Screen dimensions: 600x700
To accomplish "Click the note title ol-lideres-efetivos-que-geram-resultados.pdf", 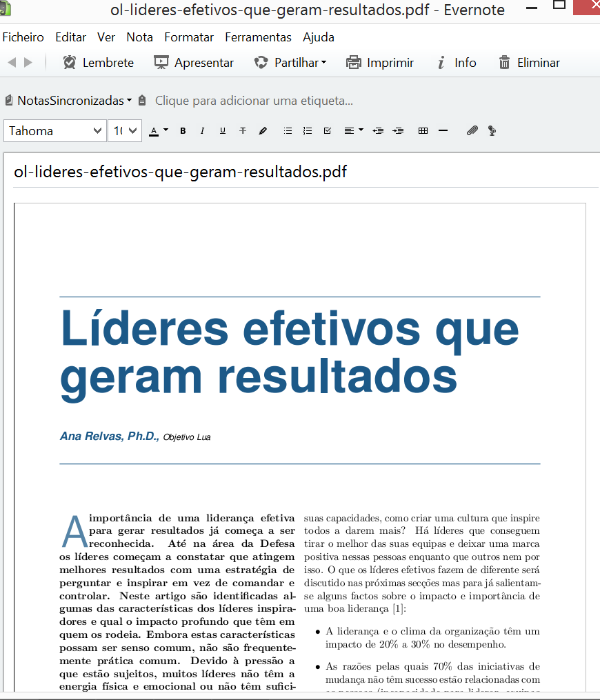I will click(181, 172).
